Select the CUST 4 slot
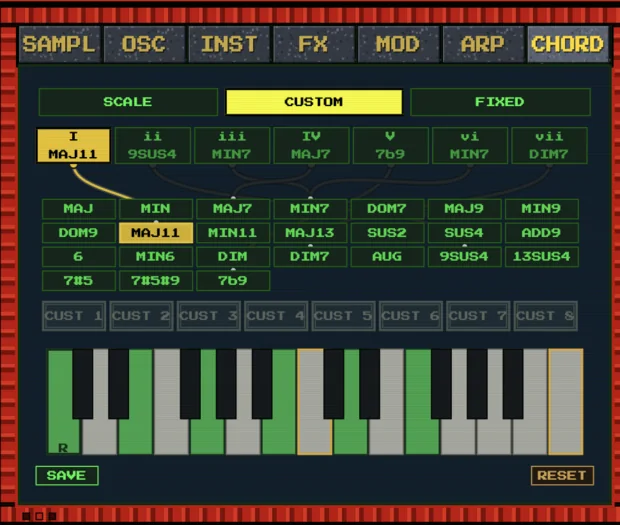 coord(276,316)
